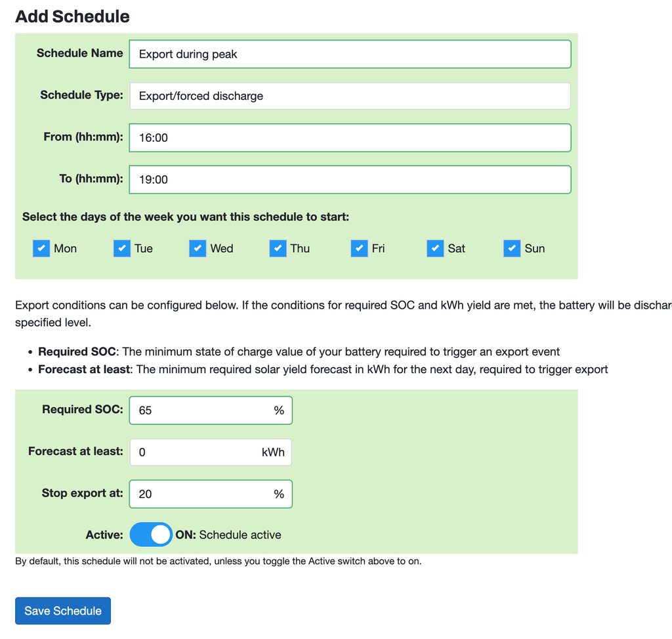Click the Sun day label

click(x=535, y=248)
